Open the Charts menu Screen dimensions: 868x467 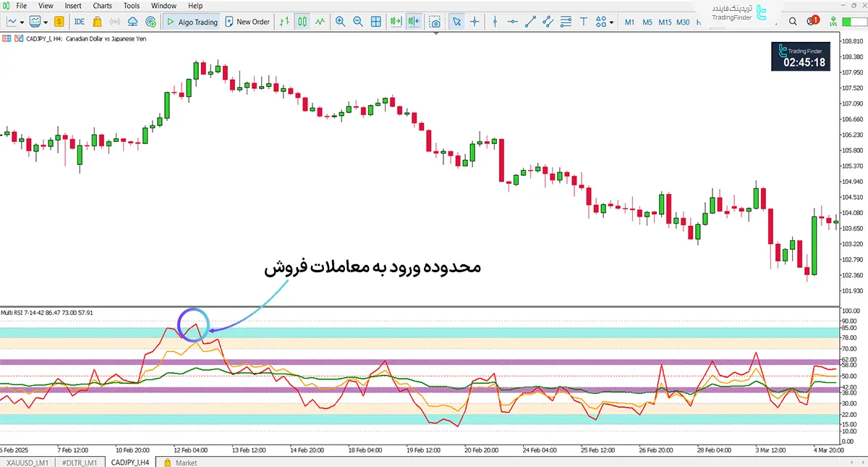click(x=102, y=6)
